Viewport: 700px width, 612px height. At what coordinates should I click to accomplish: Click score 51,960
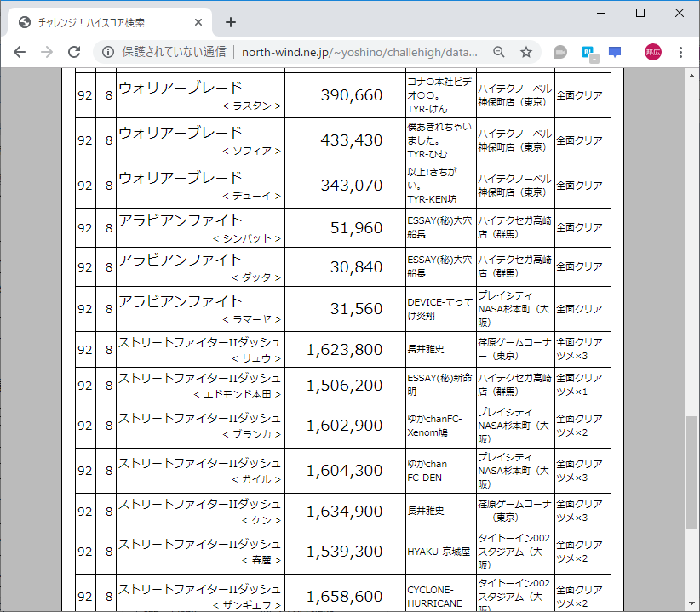(x=356, y=227)
